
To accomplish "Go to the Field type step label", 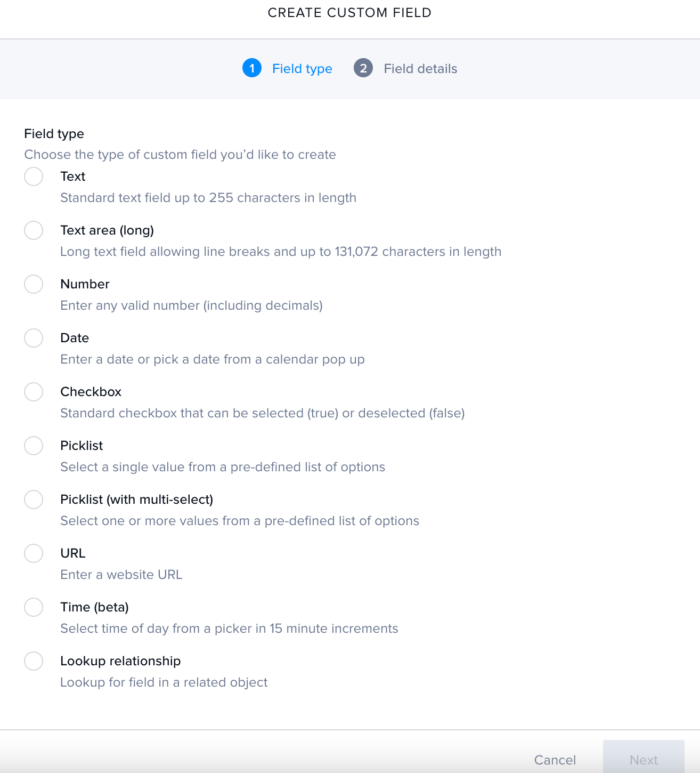I will (x=302, y=69).
